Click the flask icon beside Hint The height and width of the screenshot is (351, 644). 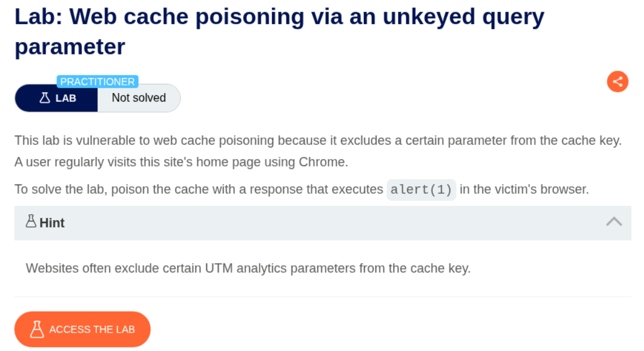(31, 222)
